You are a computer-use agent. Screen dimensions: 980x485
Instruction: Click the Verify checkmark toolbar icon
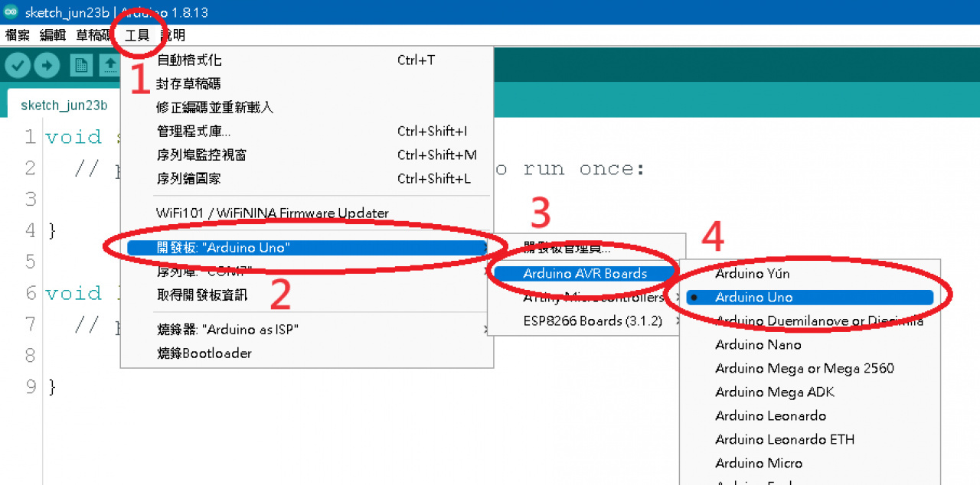(x=18, y=66)
